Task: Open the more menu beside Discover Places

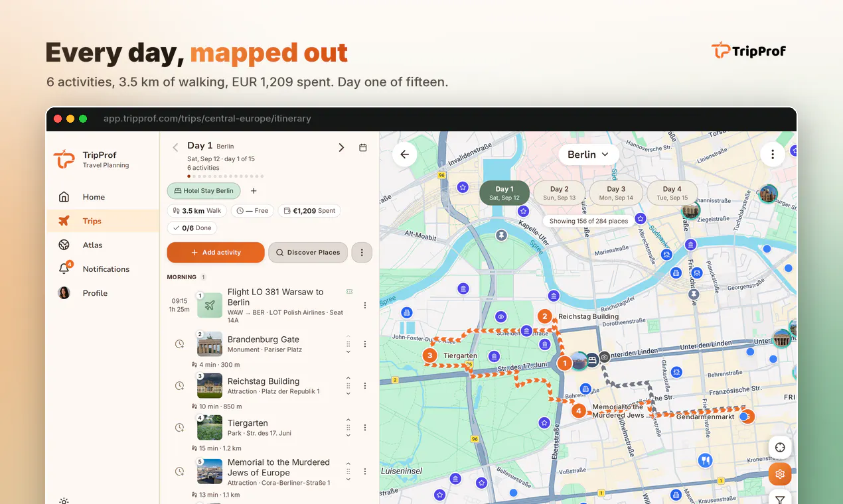Action: coord(362,253)
